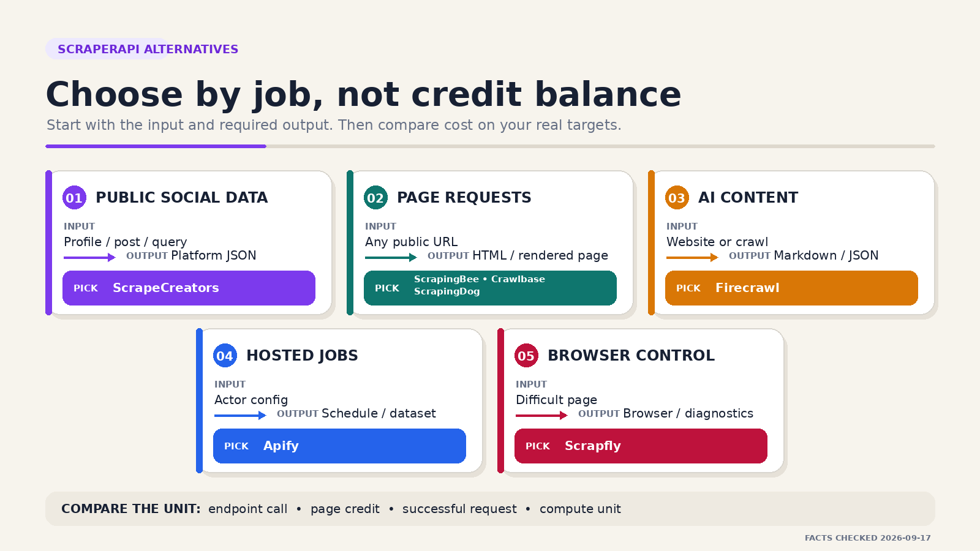Click the Public Social Data heading
Viewport: 980px width, 551px height.
click(182, 198)
